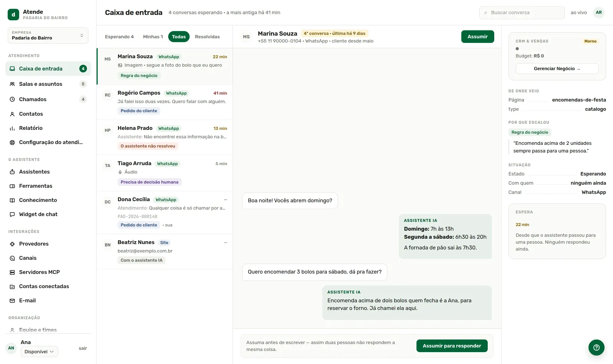Image resolution: width=613 pixels, height=364 pixels.
Task: Expand the Padaria do Bairro empresa selector
Action: (x=48, y=35)
